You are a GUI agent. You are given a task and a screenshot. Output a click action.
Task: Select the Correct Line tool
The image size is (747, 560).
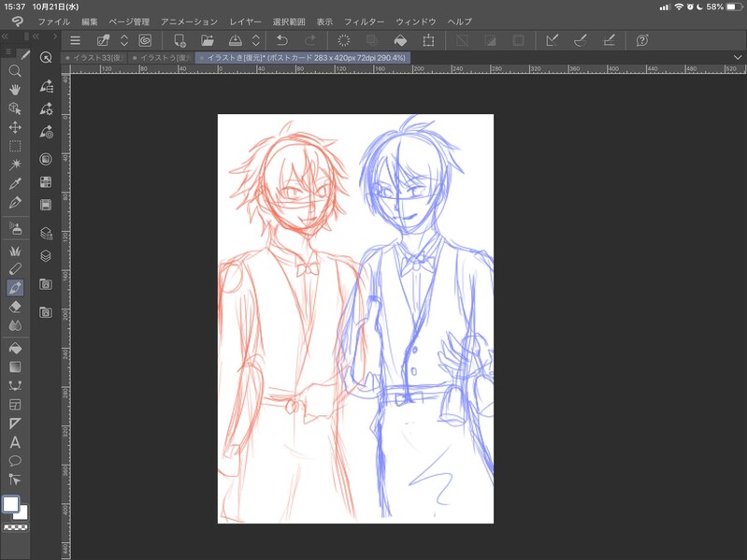tap(15, 480)
